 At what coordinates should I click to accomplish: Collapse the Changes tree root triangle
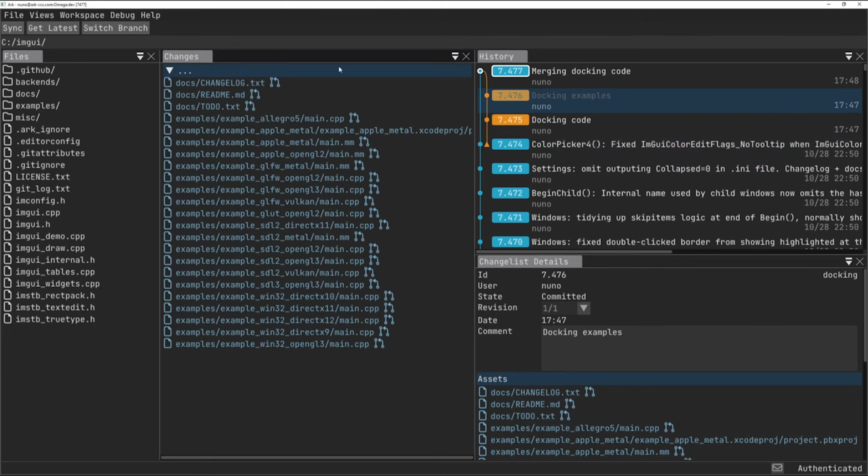(170, 71)
